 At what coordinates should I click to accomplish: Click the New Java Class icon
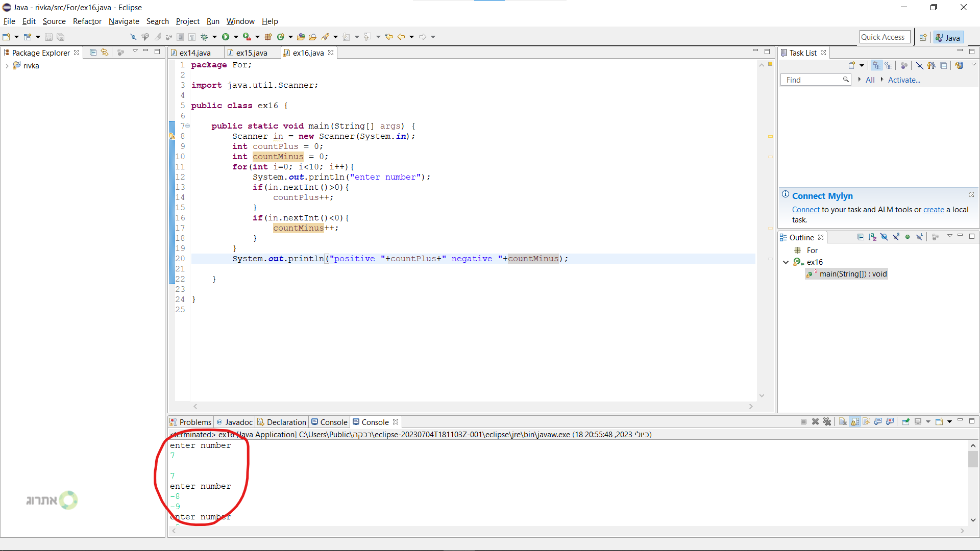[280, 37]
